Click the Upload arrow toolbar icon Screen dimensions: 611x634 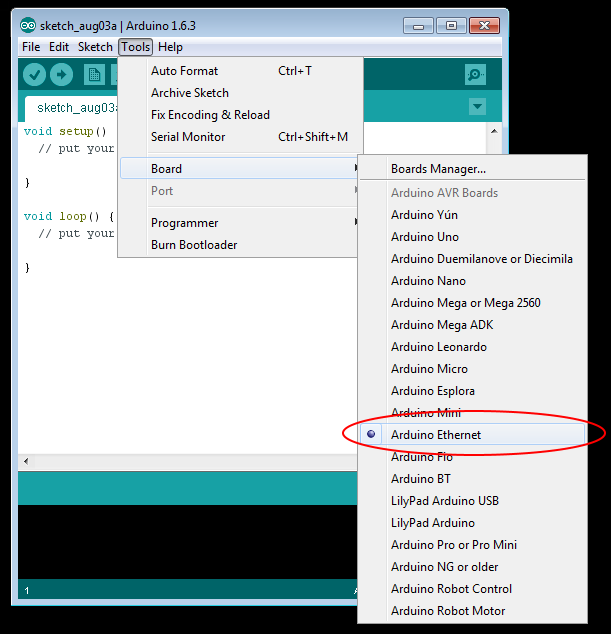(61, 75)
